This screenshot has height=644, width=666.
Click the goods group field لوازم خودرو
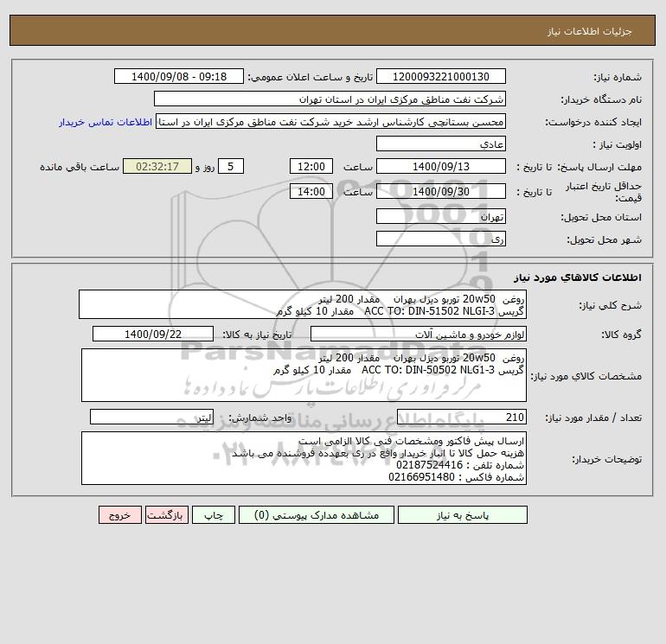[x=419, y=334]
